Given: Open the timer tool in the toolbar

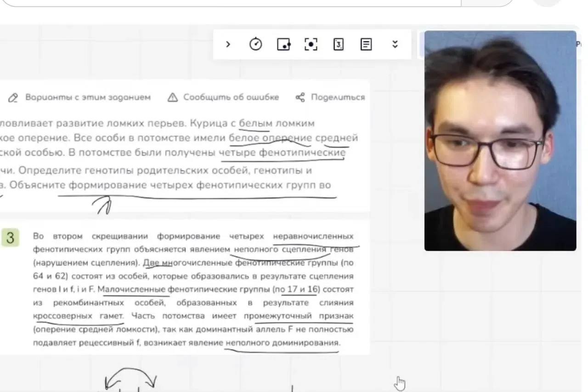Looking at the screenshot, I should pos(255,44).
